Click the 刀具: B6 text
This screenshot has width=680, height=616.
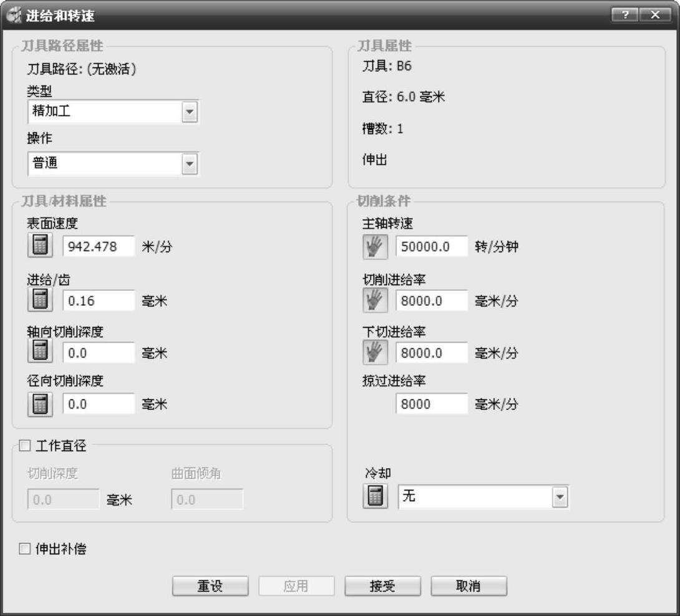[387, 66]
